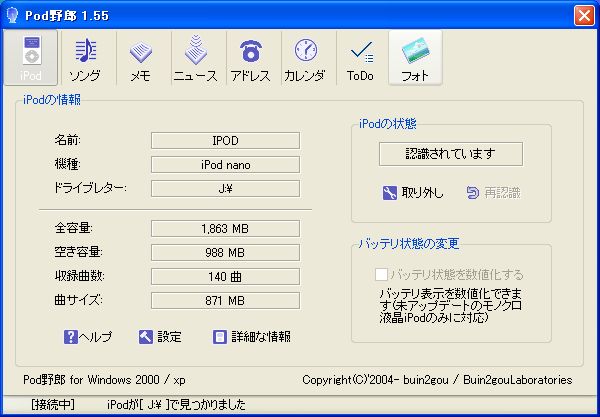Click the Pod野郎 title bar app icon
The image size is (600, 417).
click(x=12, y=16)
